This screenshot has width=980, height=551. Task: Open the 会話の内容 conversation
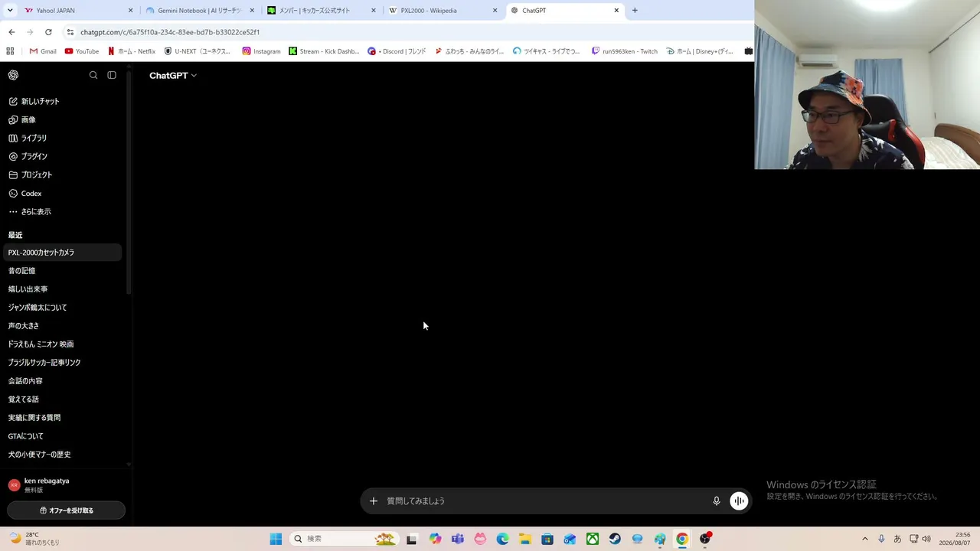(x=63, y=381)
